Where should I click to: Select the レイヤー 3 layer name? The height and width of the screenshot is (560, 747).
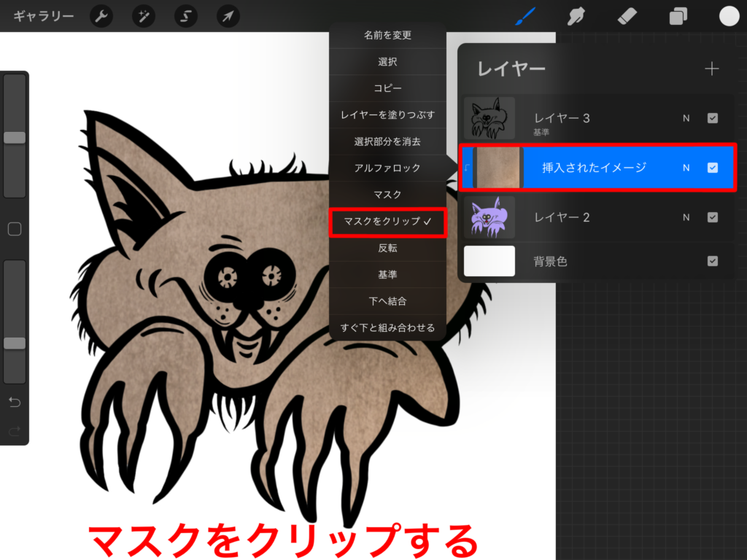(562, 118)
